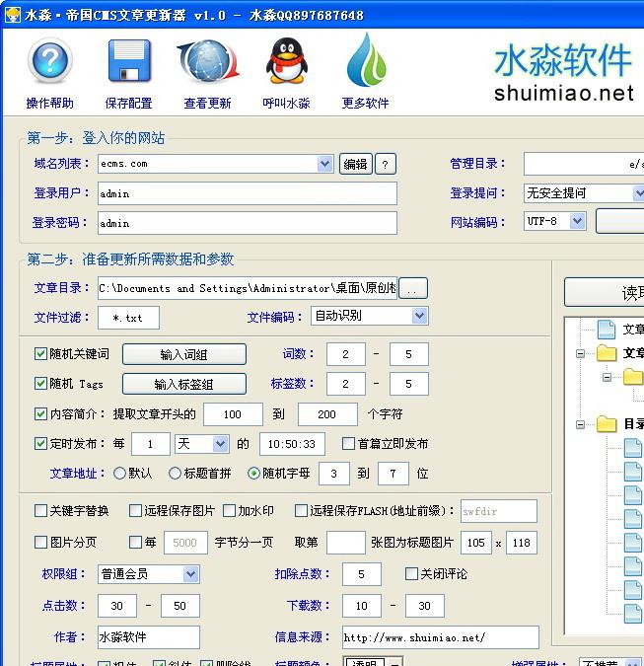
Task: Select 默认 article address radio
Action: 119,474
